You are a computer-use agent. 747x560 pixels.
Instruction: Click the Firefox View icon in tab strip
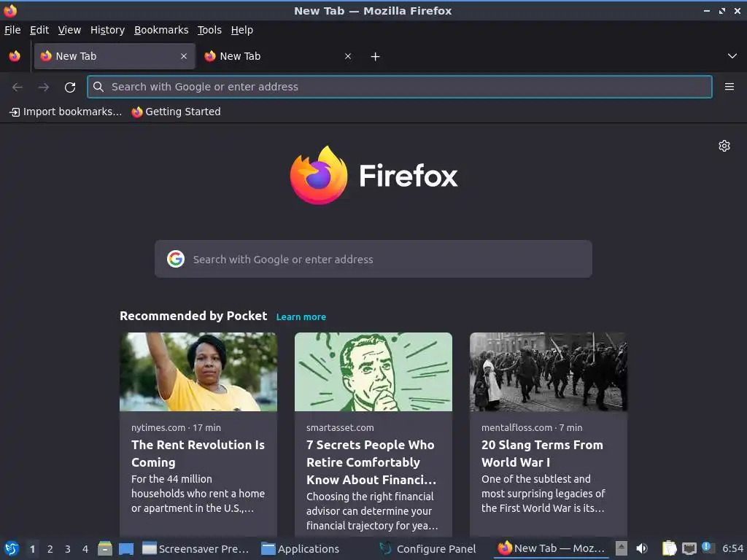15,56
